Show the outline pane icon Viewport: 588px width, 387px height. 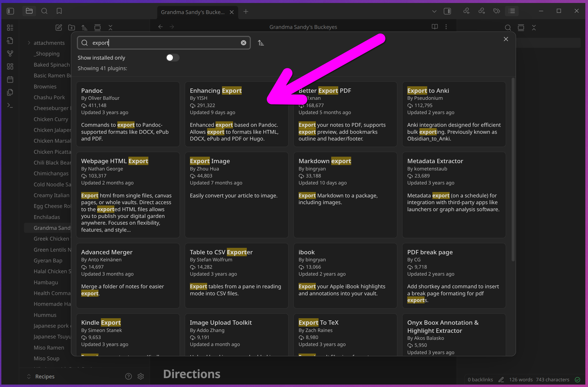(x=512, y=11)
